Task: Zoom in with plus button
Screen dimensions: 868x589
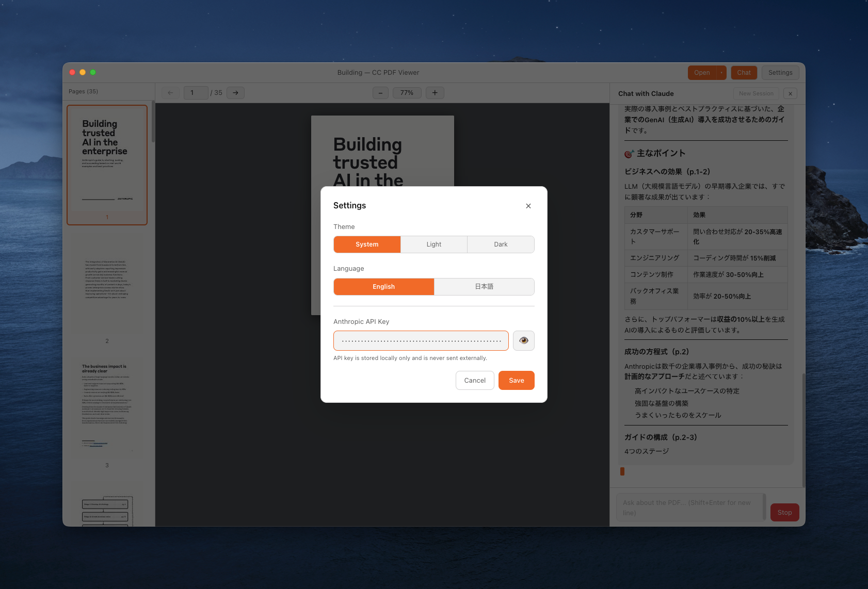Action: pos(435,93)
